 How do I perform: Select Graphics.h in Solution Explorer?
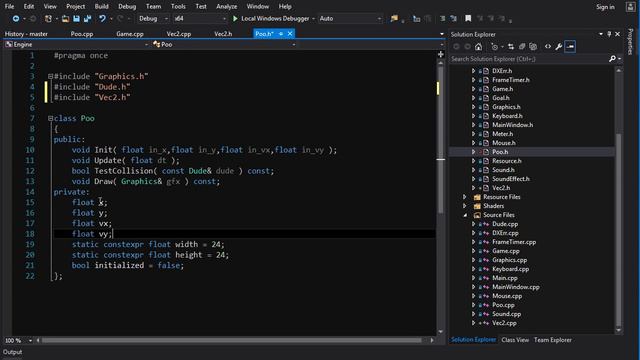coord(506,107)
